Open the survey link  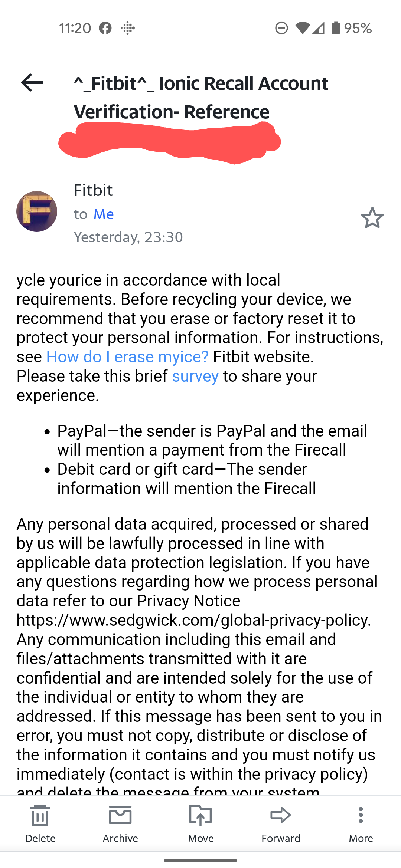[195, 376]
